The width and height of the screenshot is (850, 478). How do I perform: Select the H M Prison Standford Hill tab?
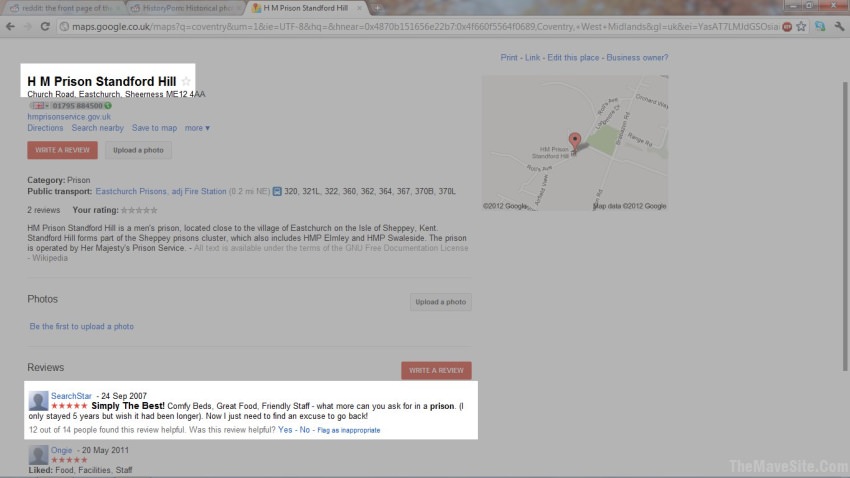(x=306, y=8)
